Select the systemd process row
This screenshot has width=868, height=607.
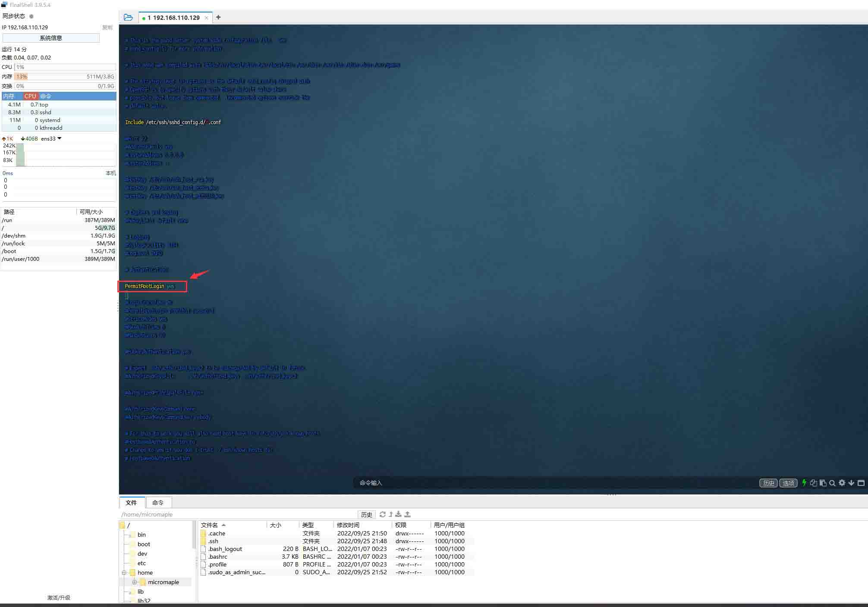point(59,120)
